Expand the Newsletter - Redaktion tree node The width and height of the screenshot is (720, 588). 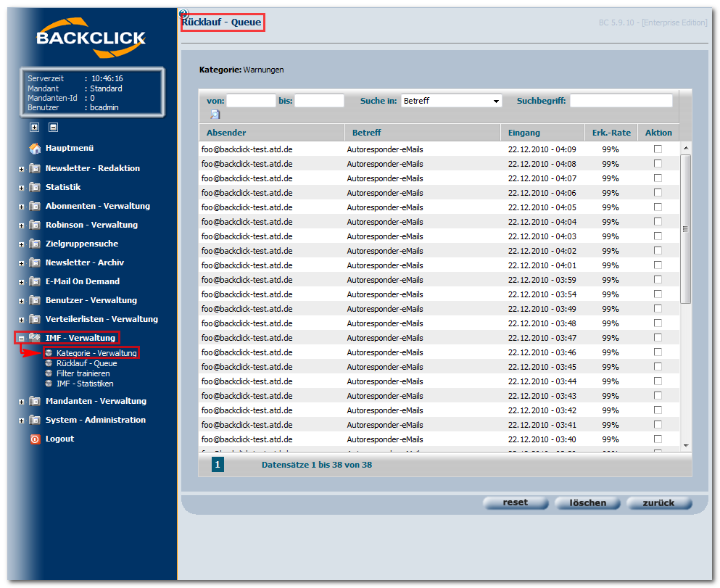21,169
